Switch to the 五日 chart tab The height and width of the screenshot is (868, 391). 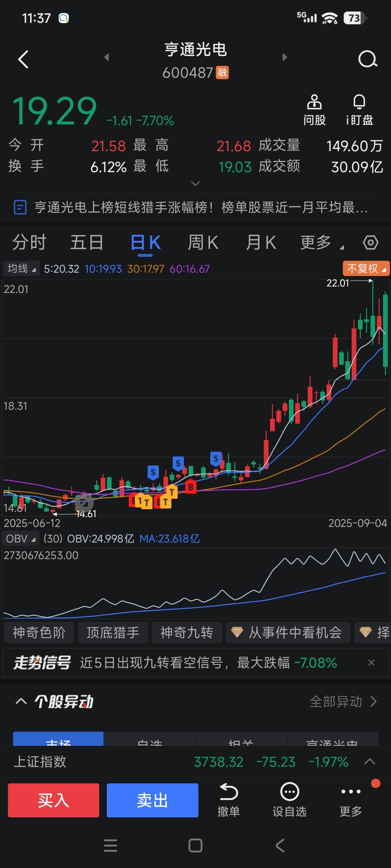coord(87,242)
